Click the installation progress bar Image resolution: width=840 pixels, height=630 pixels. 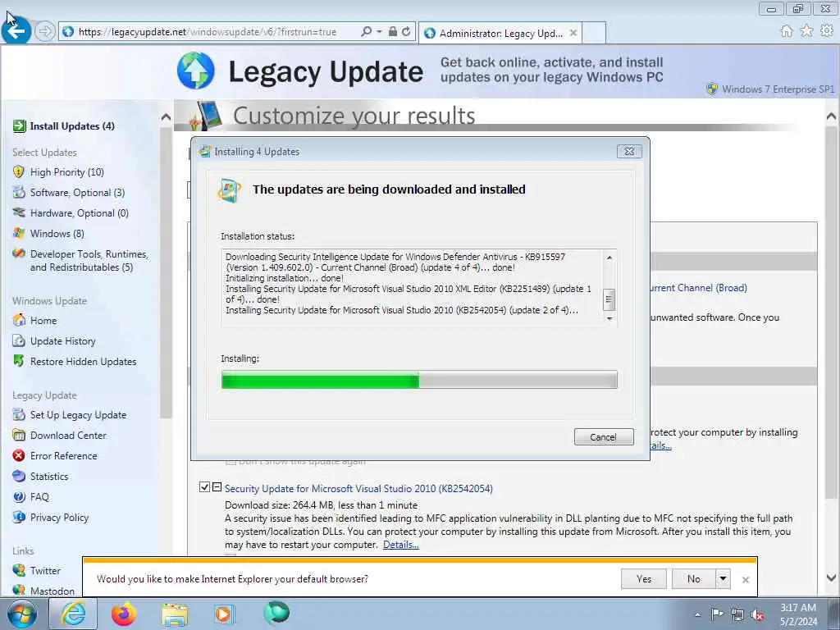tap(419, 380)
